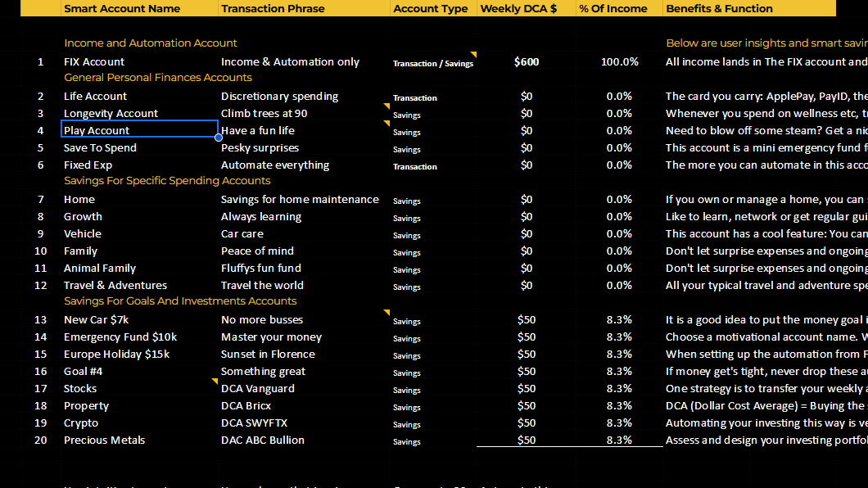Image resolution: width=868 pixels, height=488 pixels.
Task: Click the 'General Personal Finances Accounts' section heading
Action: 158,78
